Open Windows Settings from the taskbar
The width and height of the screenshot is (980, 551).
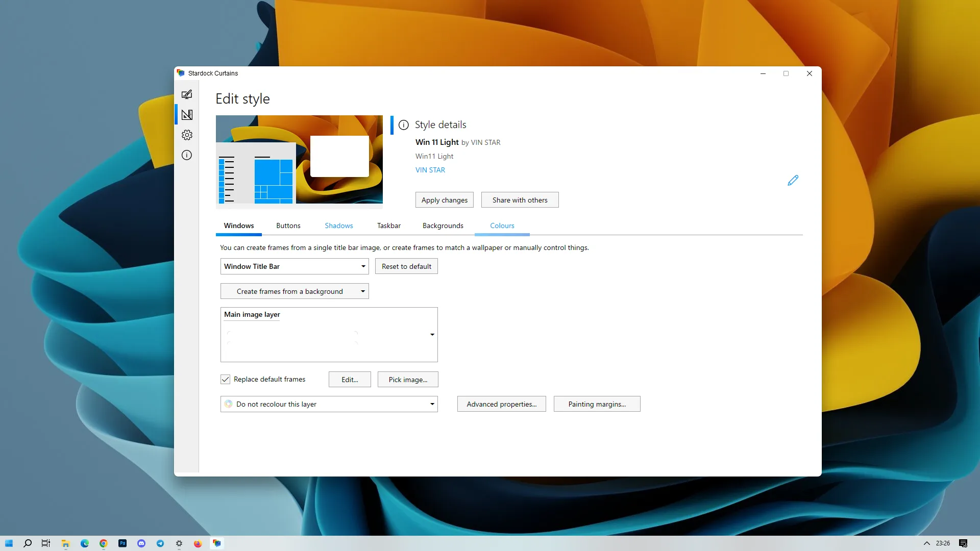click(179, 543)
